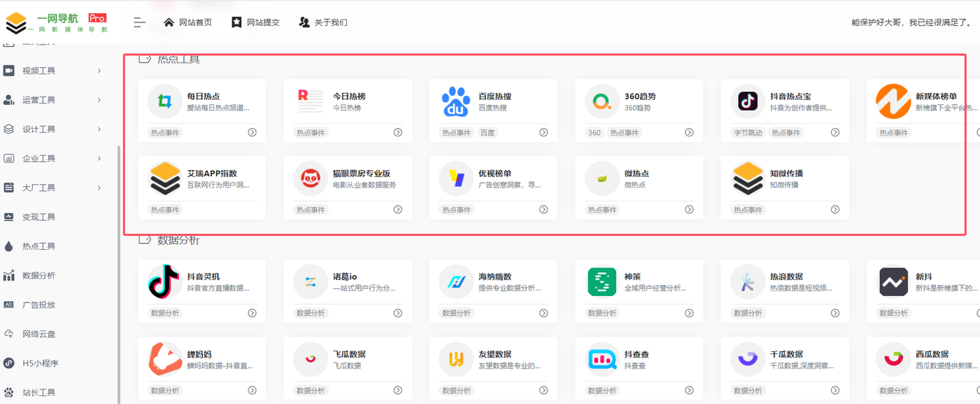This screenshot has height=404, width=980.
Task: Click the 一网导航 Pro logo
Action: coord(55,22)
